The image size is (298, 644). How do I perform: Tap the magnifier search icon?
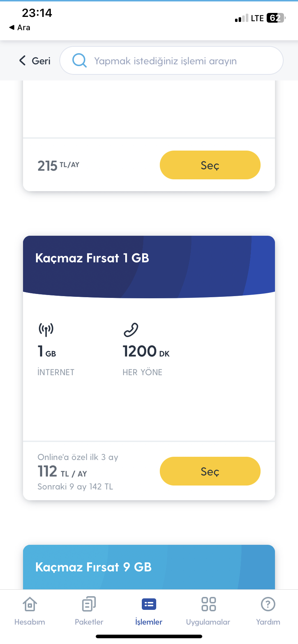click(80, 61)
